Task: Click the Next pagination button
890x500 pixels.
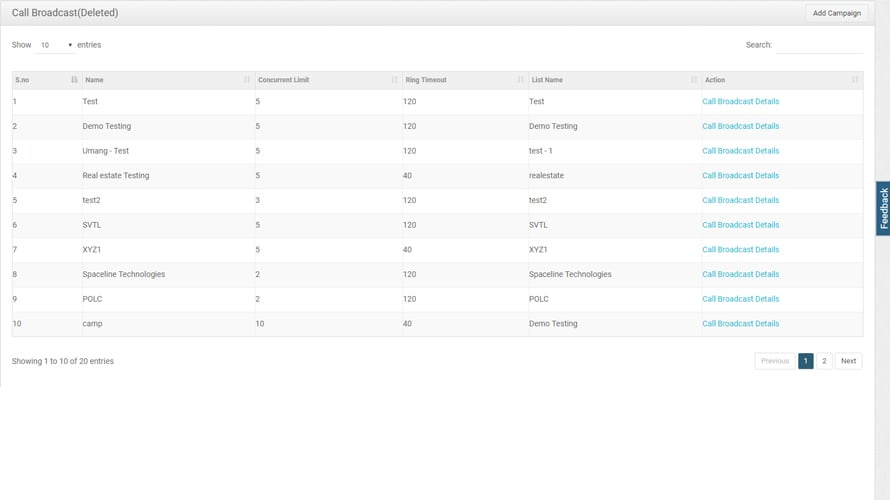Action: click(x=848, y=361)
